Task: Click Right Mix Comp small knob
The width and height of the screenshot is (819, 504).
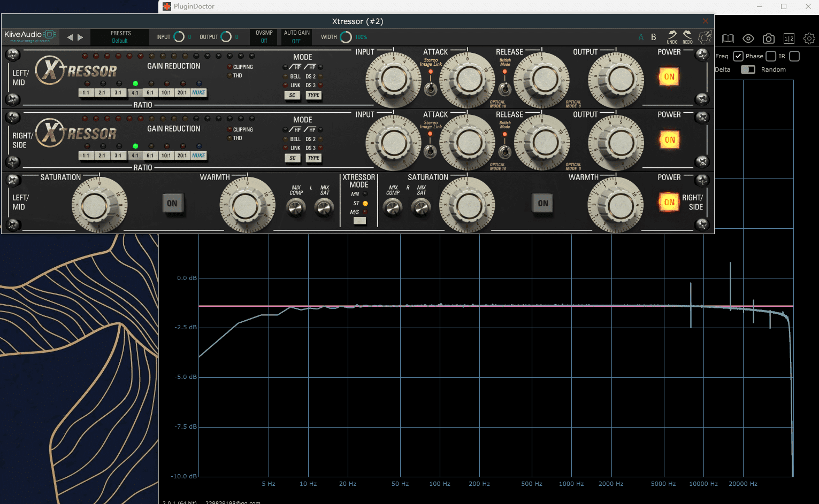Action: click(x=393, y=207)
